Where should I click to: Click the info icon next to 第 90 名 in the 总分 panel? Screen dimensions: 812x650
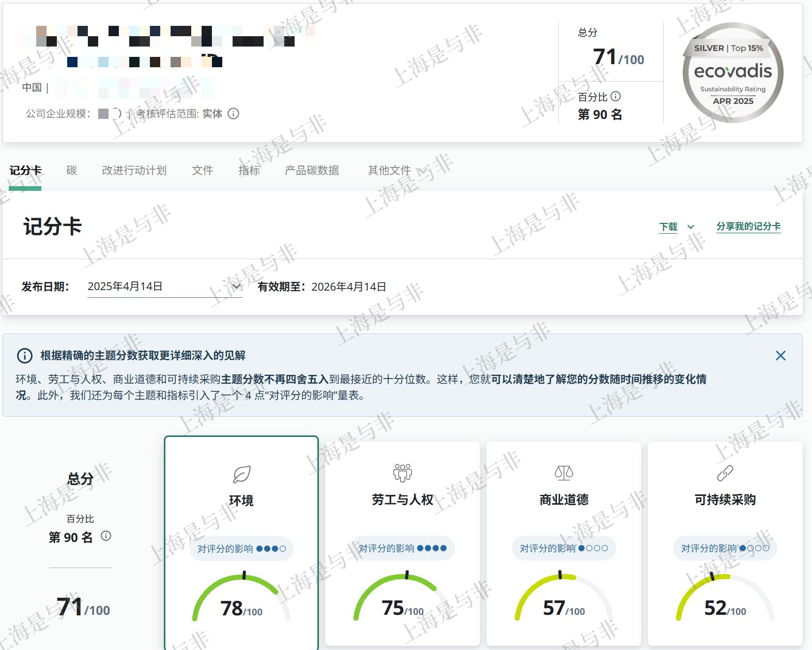click(106, 536)
